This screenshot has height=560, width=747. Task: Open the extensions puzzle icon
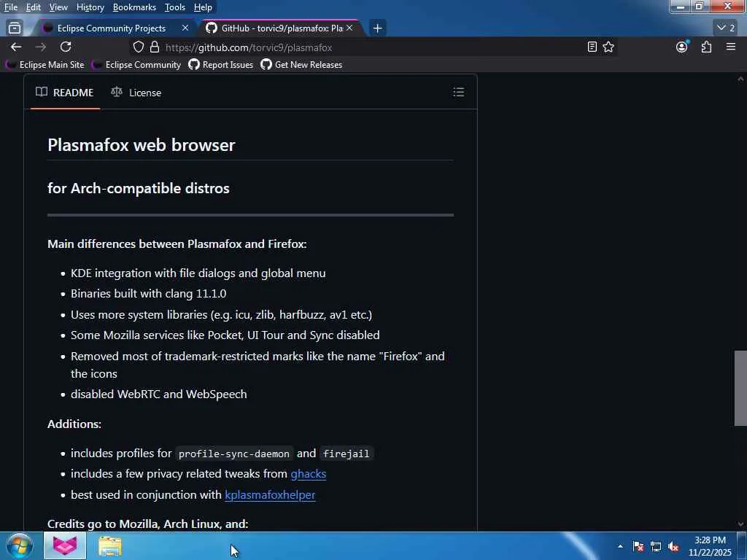click(706, 47)
